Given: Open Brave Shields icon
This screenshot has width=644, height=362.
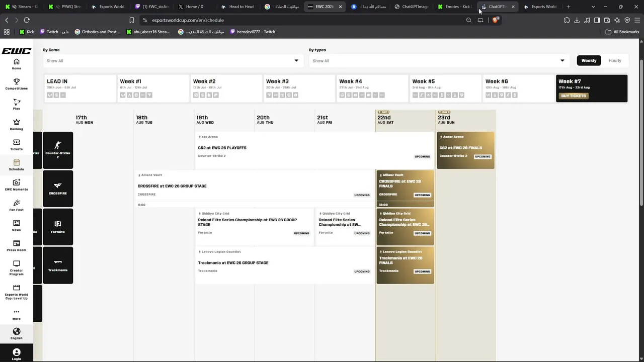Looking at the screenshot, I should 496,20.
